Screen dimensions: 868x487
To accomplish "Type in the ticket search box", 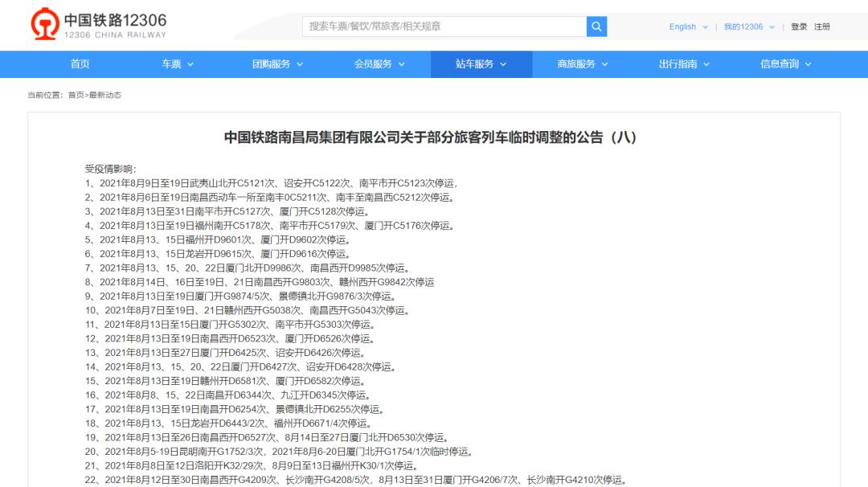I will coord(444,27).
